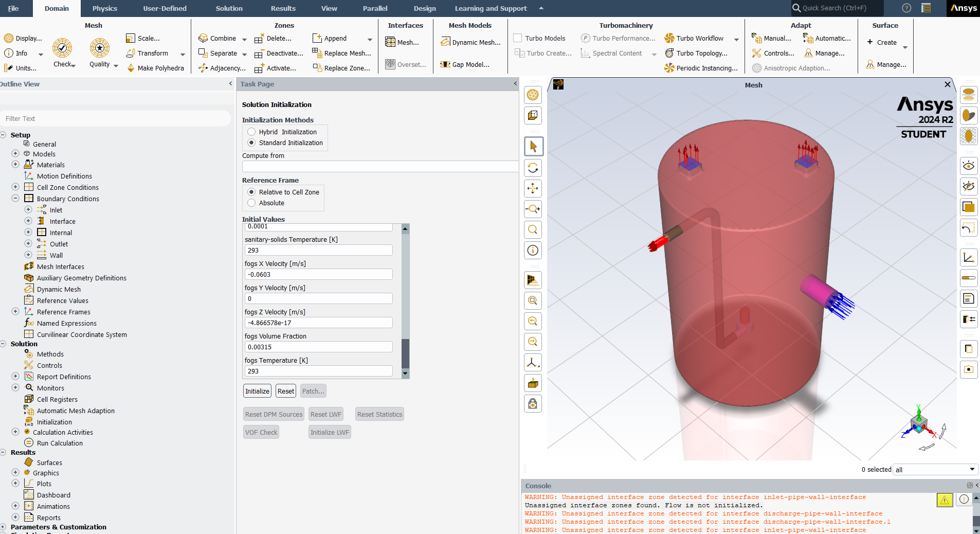
Task: Select Run Calculation in outline tree
Action: coord(60,443)
